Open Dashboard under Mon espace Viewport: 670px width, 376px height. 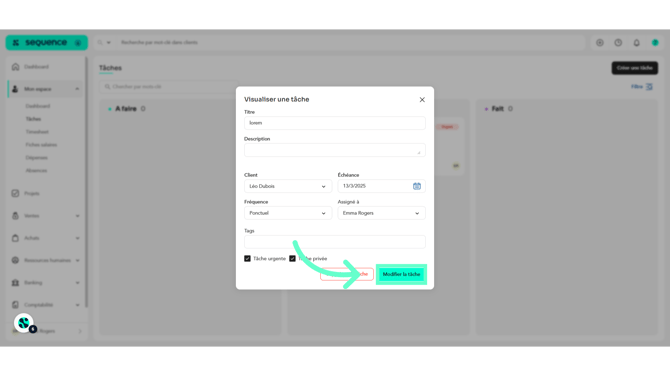[x=38, y=106]
